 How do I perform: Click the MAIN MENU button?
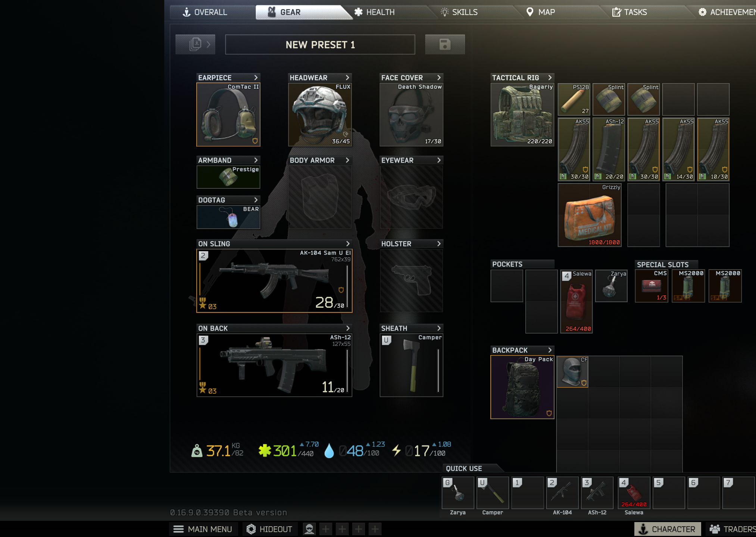click(x=203, y=529)
